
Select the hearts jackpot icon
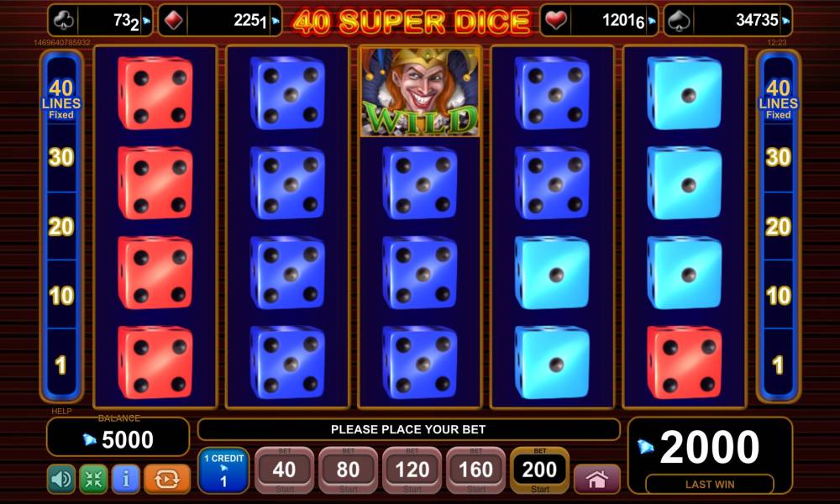(x=555, y=21)
